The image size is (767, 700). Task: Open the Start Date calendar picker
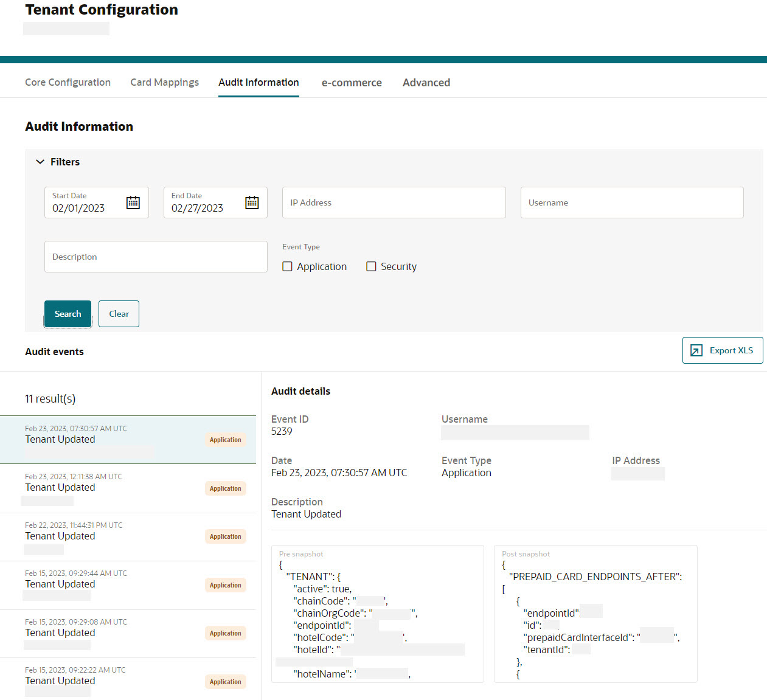coord(133,203)
